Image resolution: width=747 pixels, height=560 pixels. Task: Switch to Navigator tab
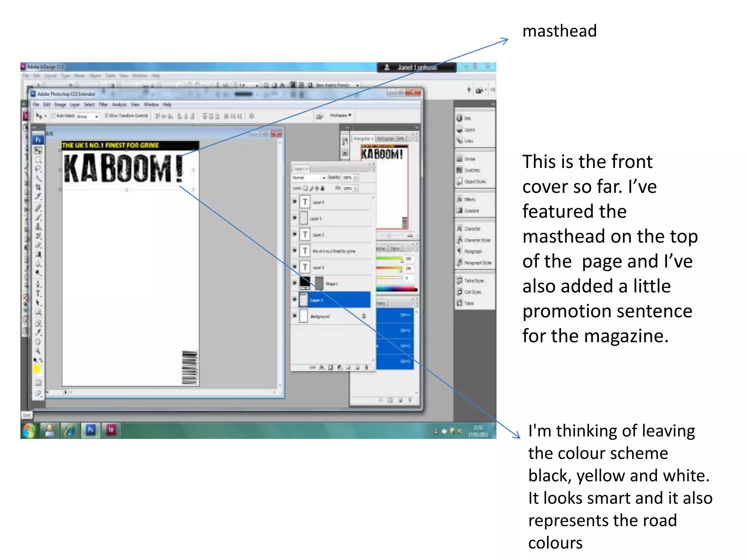[x=363, y=139]
